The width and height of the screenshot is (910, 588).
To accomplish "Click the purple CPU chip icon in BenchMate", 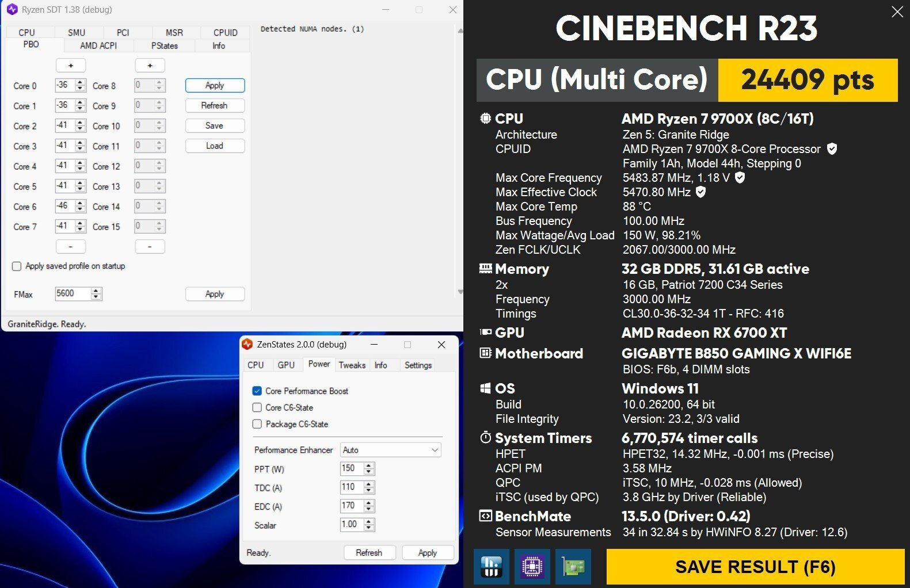I will click(532, 567).
